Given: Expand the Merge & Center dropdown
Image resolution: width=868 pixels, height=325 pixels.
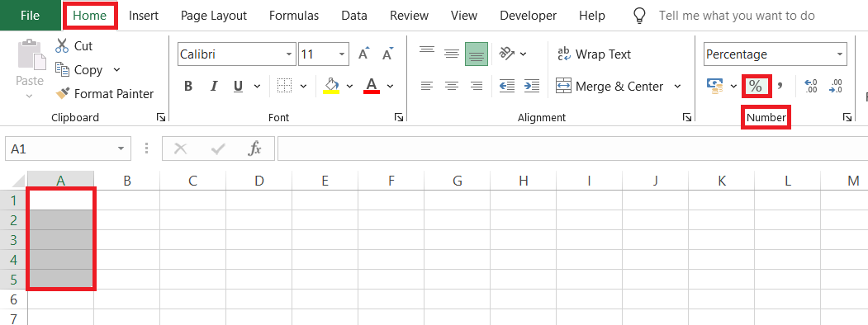Looking at the screenshot, I should click(677, 87).
